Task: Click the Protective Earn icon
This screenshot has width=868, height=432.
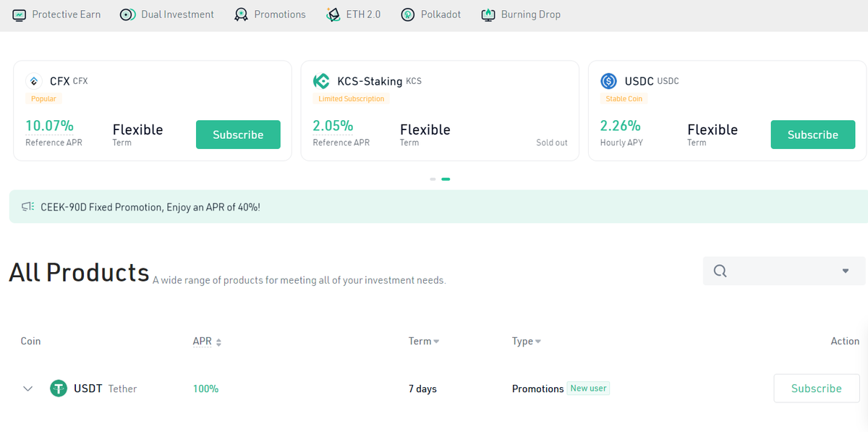Action: (20, 14)
